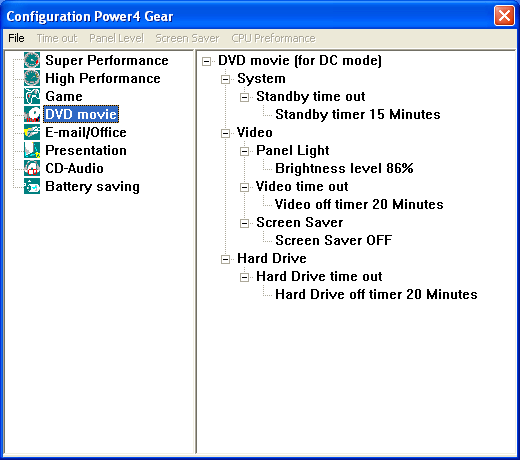Screen dimensions: 521x460
Task: Select the Hard Drive time out label
Action: [x=319, y=276]
